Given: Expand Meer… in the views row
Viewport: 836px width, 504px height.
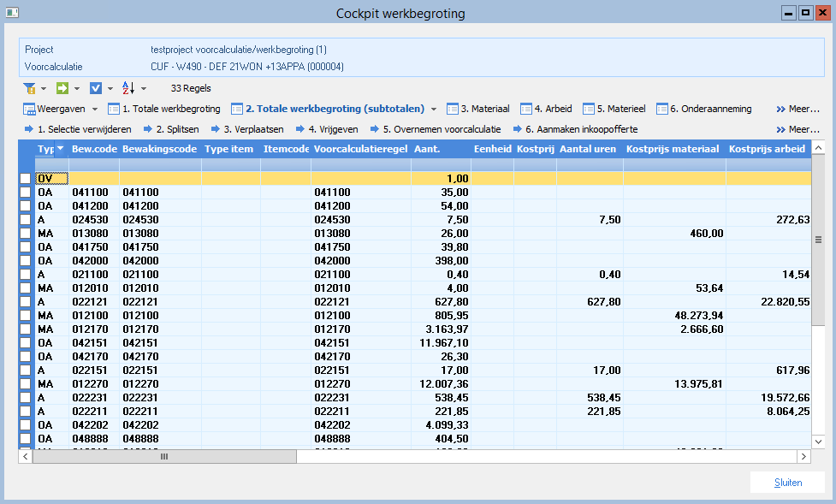Looking at the screenshot, I should [x=797, y=109].
